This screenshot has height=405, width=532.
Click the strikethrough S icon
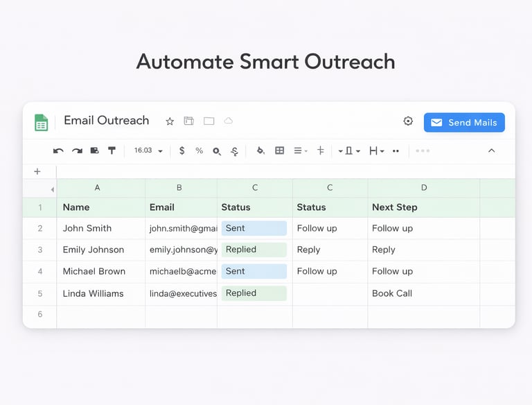pyautogui.click(x=234, y=151)
